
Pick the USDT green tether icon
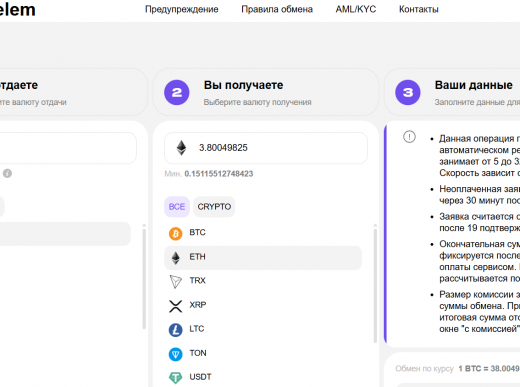point(176,378)
